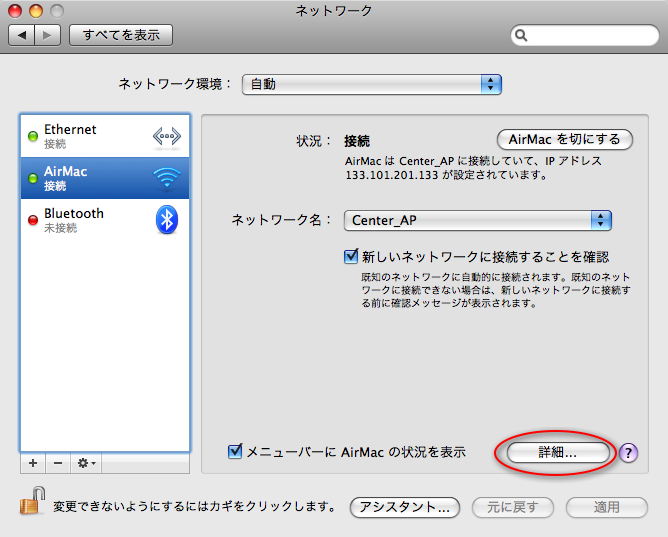Toggle 新しいネットワークに接続することを確認 checkbox

coord(351,256)
